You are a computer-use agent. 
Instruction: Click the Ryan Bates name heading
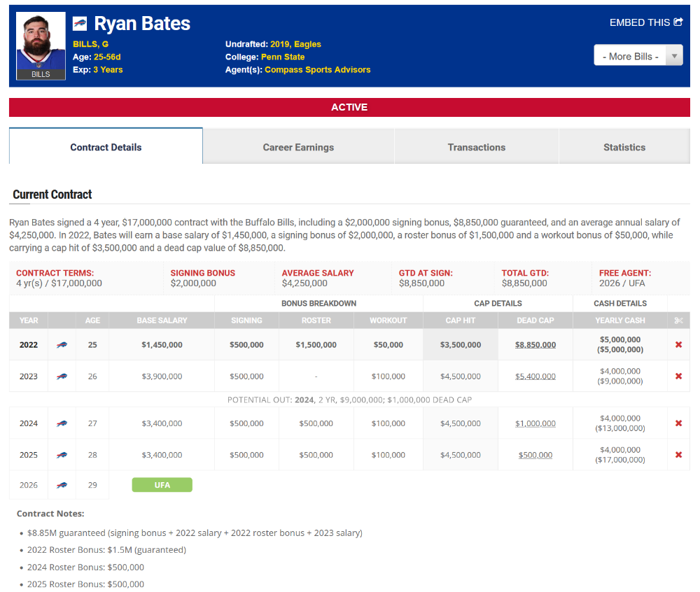point(142,23)
